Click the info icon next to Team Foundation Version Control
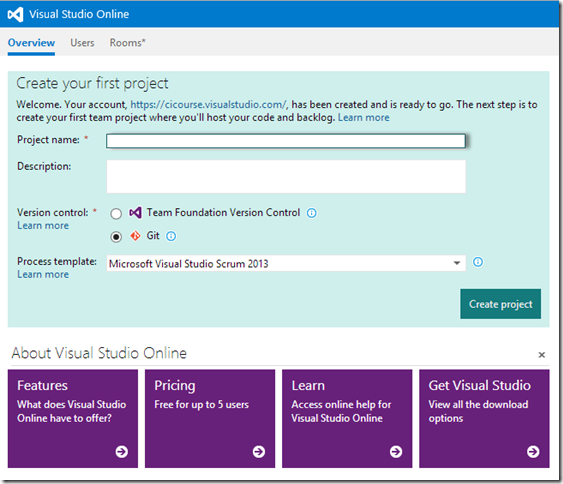This screenshot has height=484, width=563. click(x=311, y=213)
